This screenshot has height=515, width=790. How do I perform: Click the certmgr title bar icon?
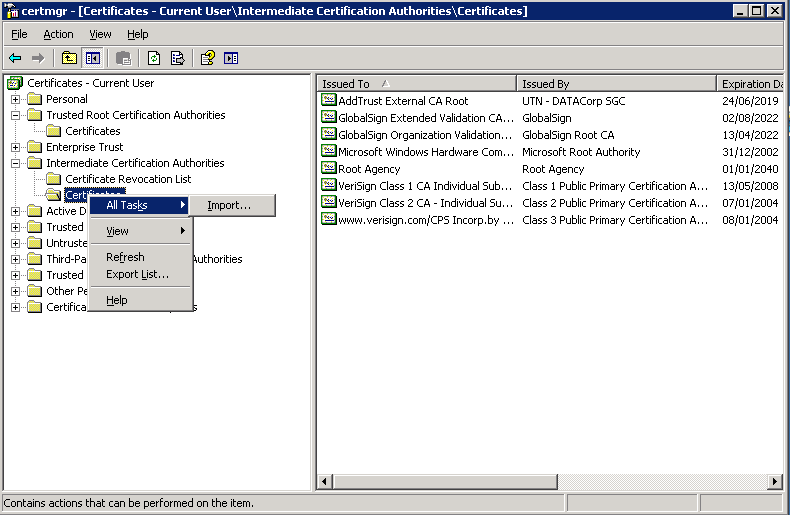click(12, 11)
